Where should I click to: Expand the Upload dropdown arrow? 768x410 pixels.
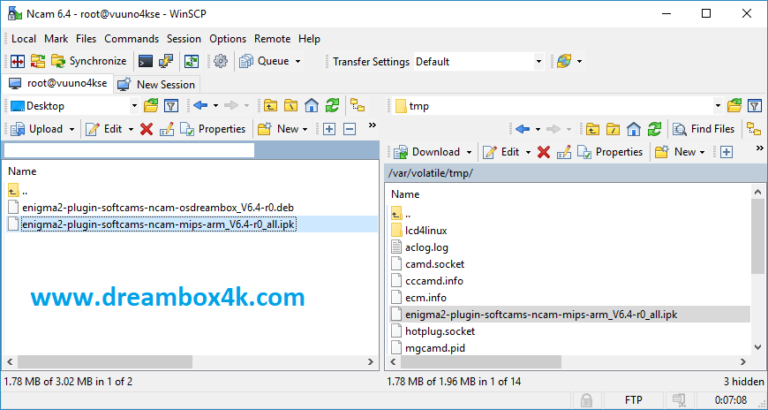pyautogui.click(x=72, y=129)
